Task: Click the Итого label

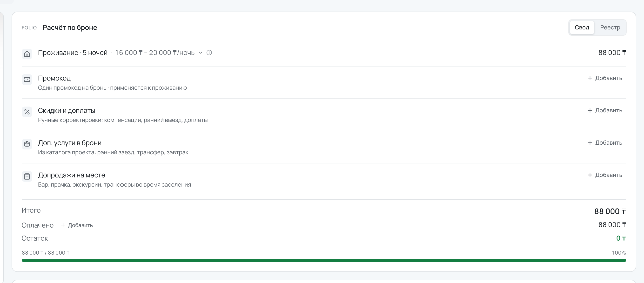Action: (31, 210)
